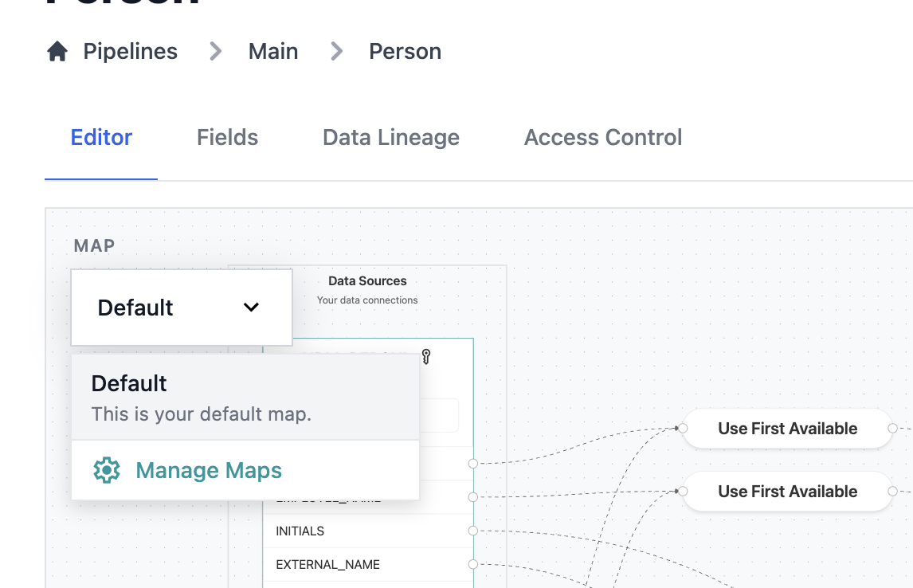Click the home icon in the breadcrumb
This screenshot has width=913, height=588.
[x=55, y=51]
